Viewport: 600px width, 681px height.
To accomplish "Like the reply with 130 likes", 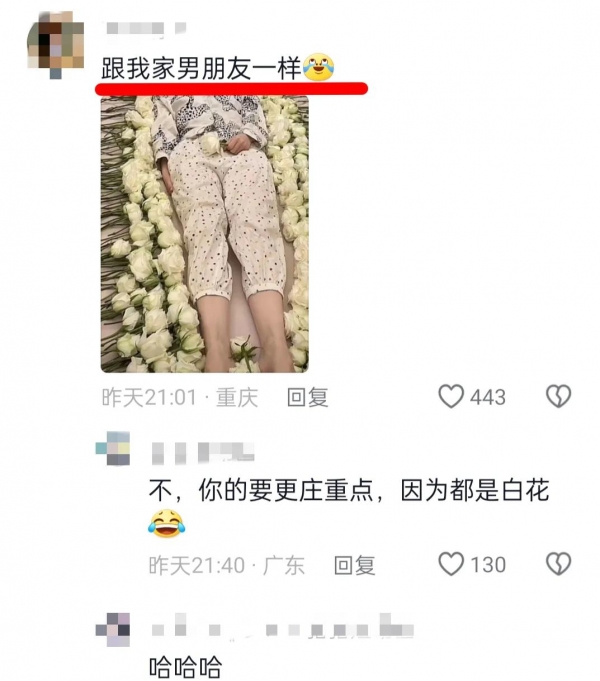I will pyautogui.click(x=451, y=564).
